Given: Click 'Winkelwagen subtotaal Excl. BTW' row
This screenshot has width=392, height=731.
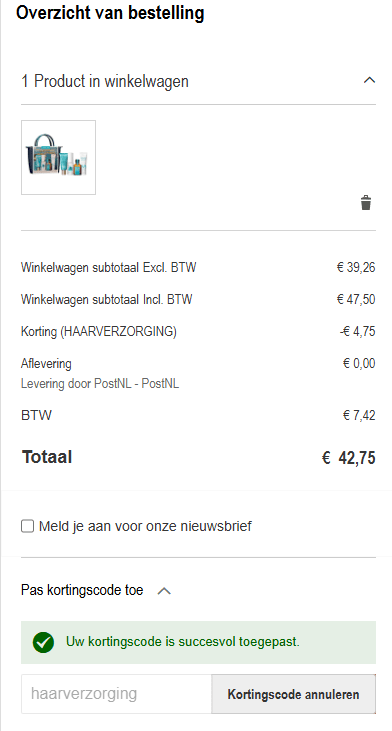Looking at the screenshot, I should [198, 268].
